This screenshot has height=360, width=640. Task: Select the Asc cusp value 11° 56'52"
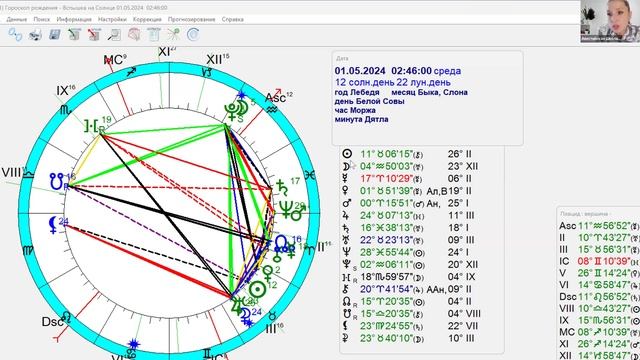[604, 226]
